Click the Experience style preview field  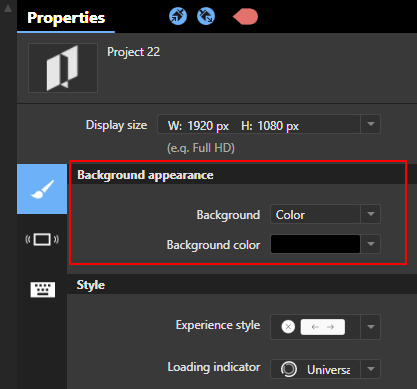point(315,327)
